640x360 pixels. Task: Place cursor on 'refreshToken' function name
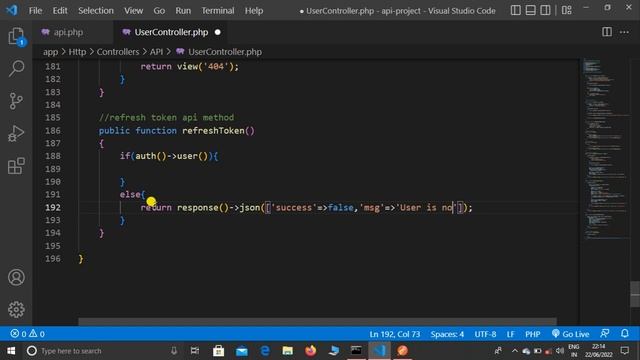click(213, 131)
